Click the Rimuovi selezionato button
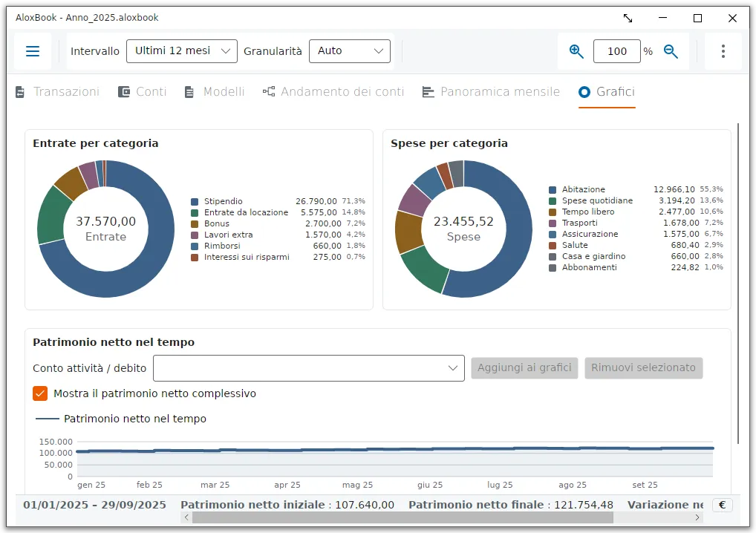Viewport: 756px width, 533px height. click(x=643, y=367)
